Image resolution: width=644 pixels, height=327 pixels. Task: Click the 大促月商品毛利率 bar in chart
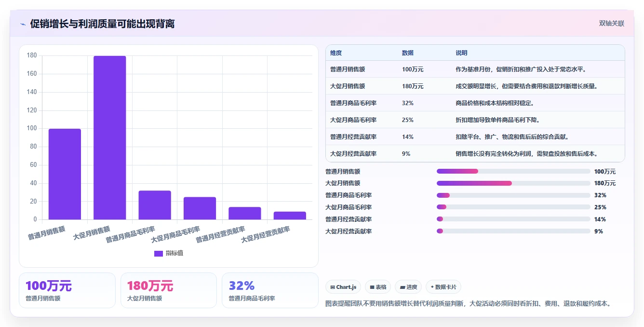pyautogui.click(x=200, y=208)
